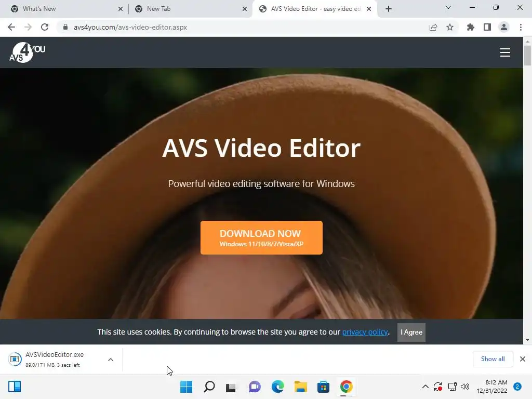This screenshot has height=399, width=532.
Task: Reload the current page
Action: [x=45, y=27]
